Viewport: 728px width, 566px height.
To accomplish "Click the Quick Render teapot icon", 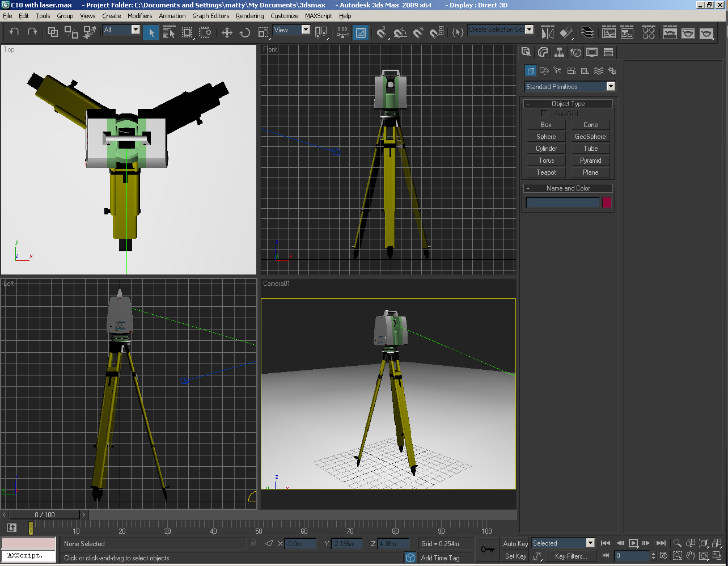I will tap(706, 32).
